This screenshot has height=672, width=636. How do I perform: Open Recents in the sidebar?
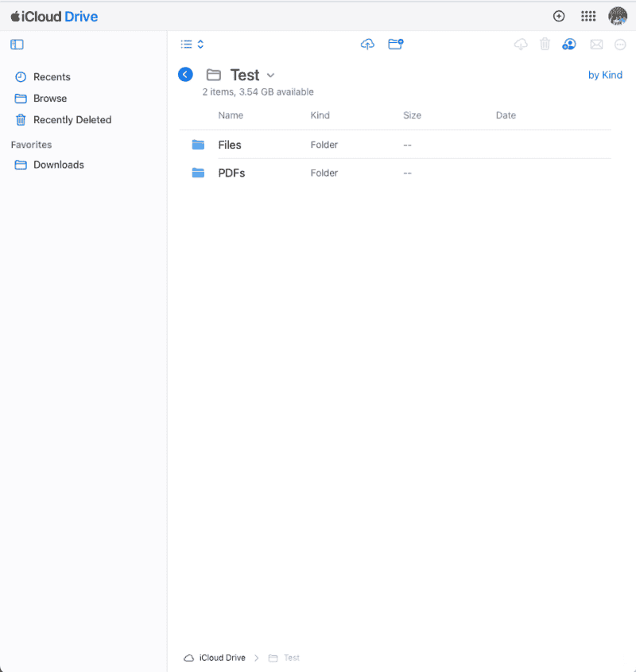click(51, 76)
